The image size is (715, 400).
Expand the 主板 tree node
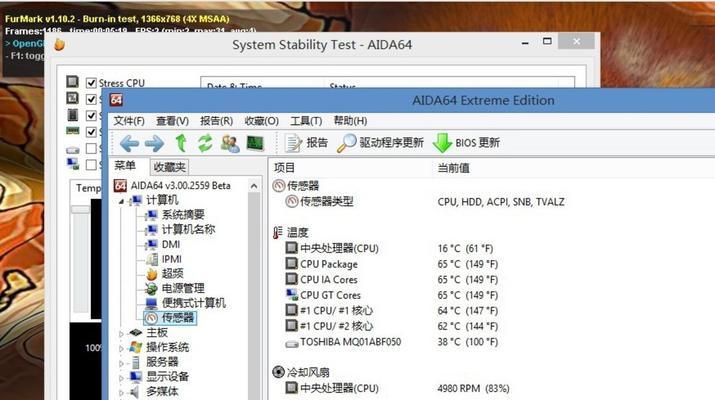122,333
